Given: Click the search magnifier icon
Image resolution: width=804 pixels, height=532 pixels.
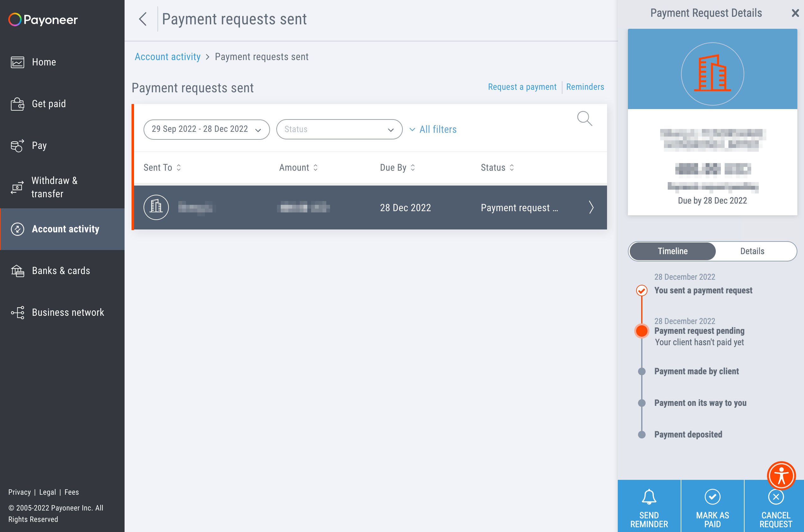Looking at the screenshot, I should point(584,118).
